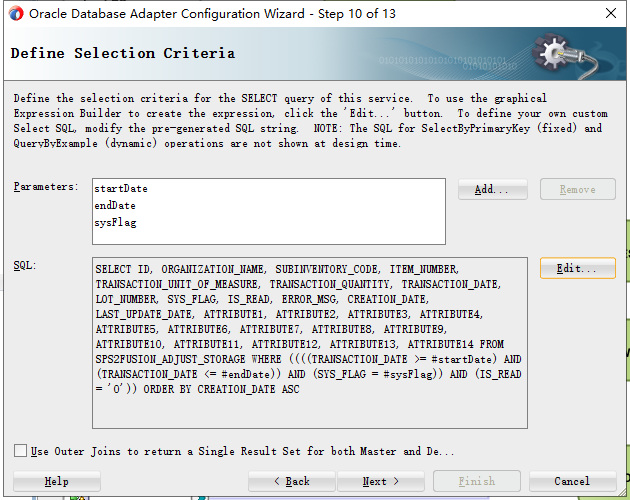Viewport: 630px width, 500px height.
Task: Select the endDate parameter
Action: (115, 205)
